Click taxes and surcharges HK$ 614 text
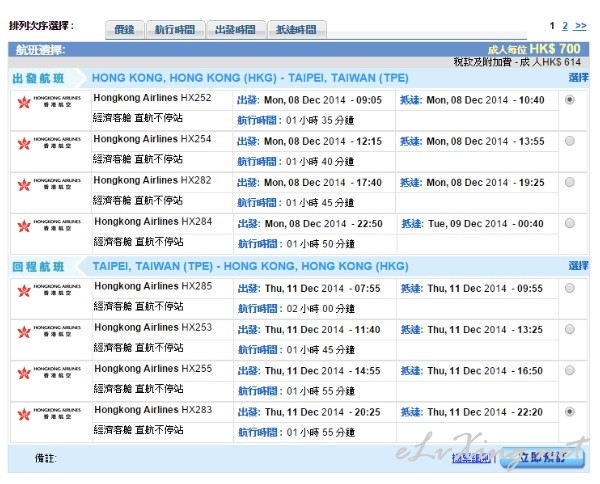 click(517, 62)
